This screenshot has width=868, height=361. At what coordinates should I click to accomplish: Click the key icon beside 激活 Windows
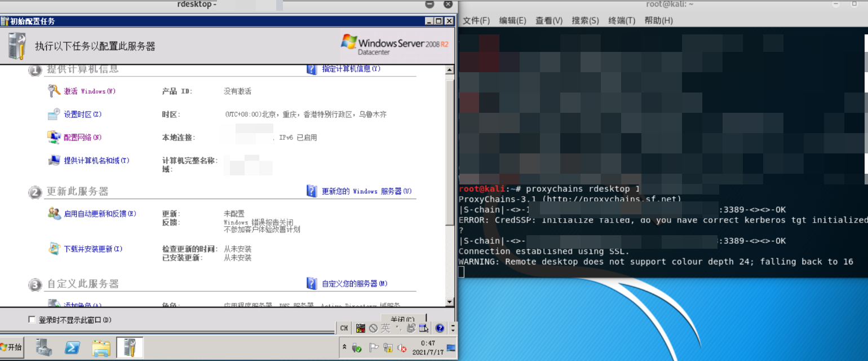point(54,91)
